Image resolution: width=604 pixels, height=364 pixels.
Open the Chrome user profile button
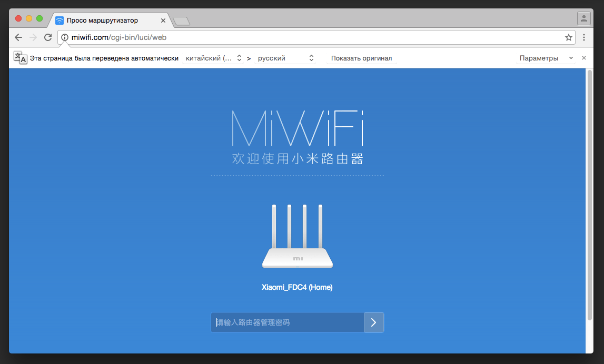pyautogui.click(x=583, y=18)
